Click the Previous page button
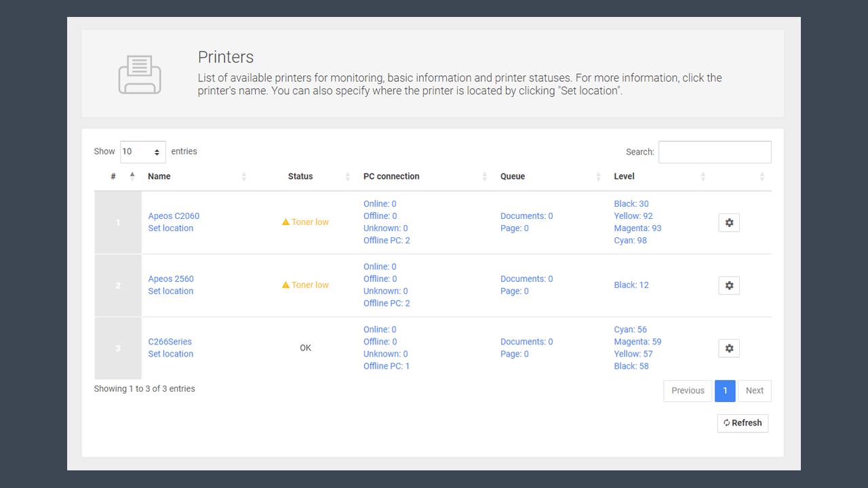868x488 pixels. tap(688, 390)
